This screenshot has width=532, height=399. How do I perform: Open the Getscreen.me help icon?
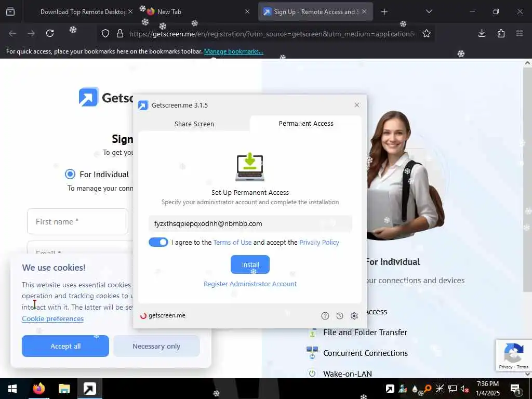pyautogui.click(x=325, y=316)
